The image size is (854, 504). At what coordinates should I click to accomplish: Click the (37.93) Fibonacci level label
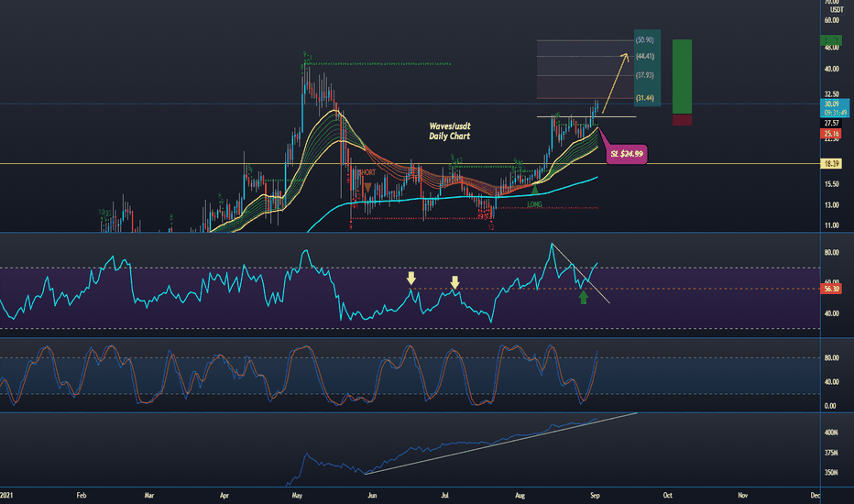click(645, 75)
